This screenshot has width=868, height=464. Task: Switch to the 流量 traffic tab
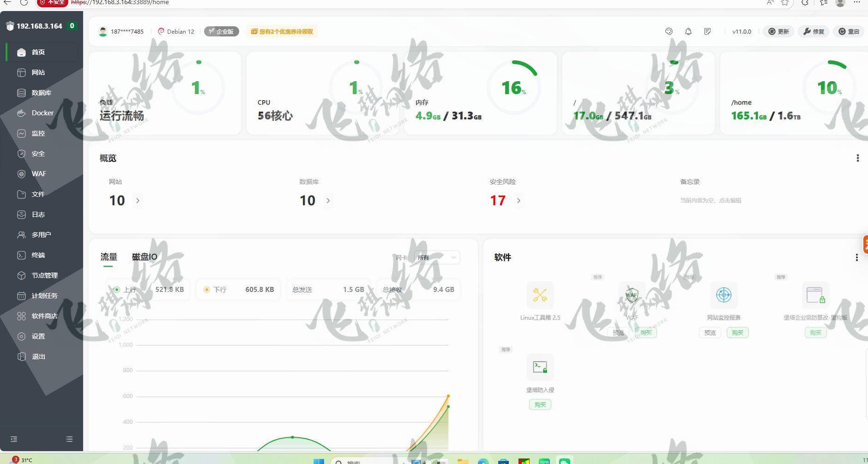click(x=109, y=257)
